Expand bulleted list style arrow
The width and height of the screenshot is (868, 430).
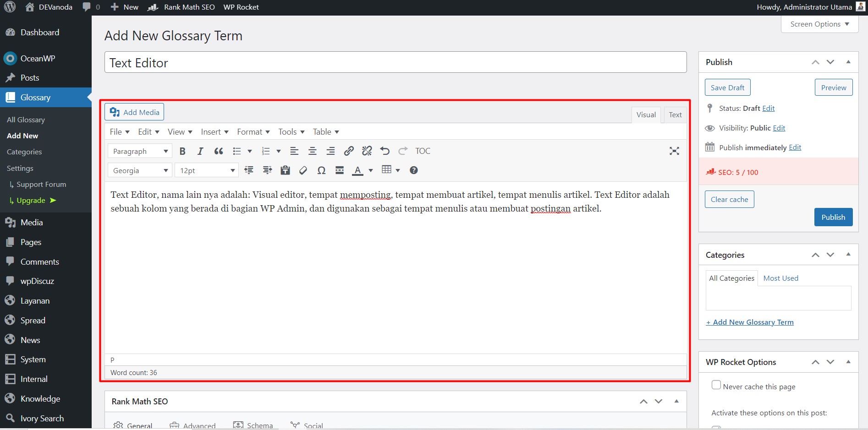point(250,151)
